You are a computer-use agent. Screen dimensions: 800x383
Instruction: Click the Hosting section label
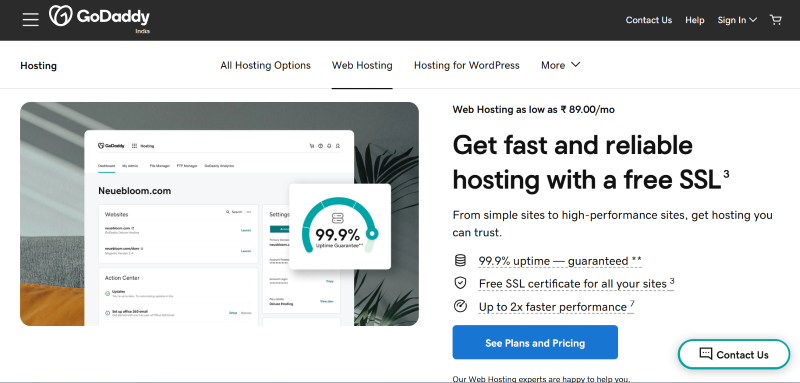click(x=38, y=66)
